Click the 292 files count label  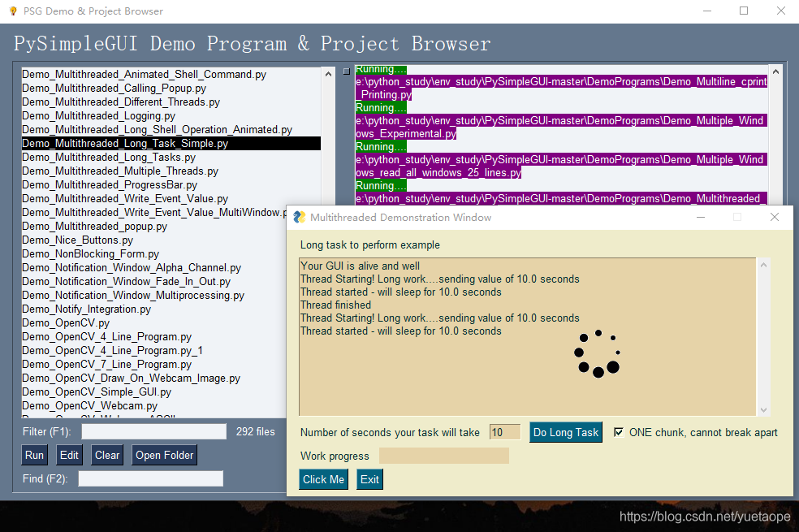255,431
